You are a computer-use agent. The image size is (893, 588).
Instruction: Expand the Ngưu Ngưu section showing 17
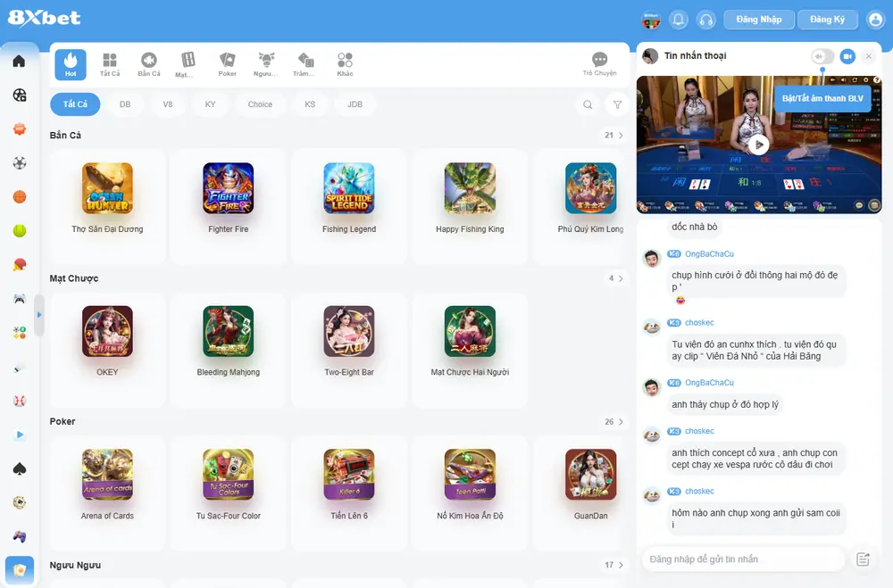614,565
